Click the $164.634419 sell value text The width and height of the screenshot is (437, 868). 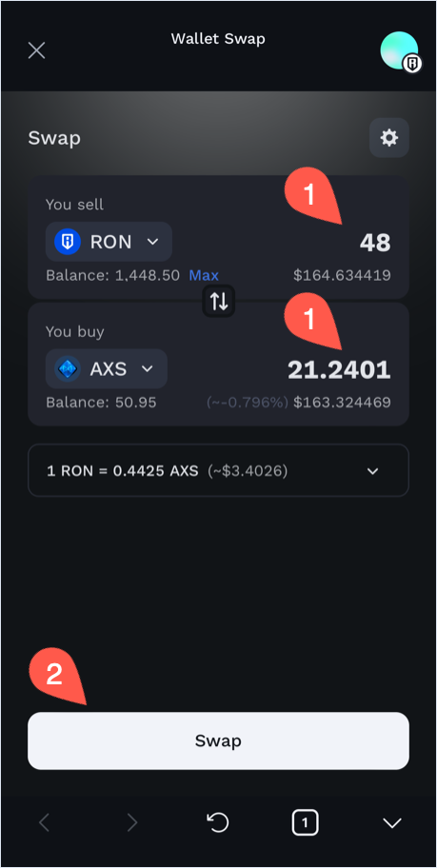coord(342,275)
